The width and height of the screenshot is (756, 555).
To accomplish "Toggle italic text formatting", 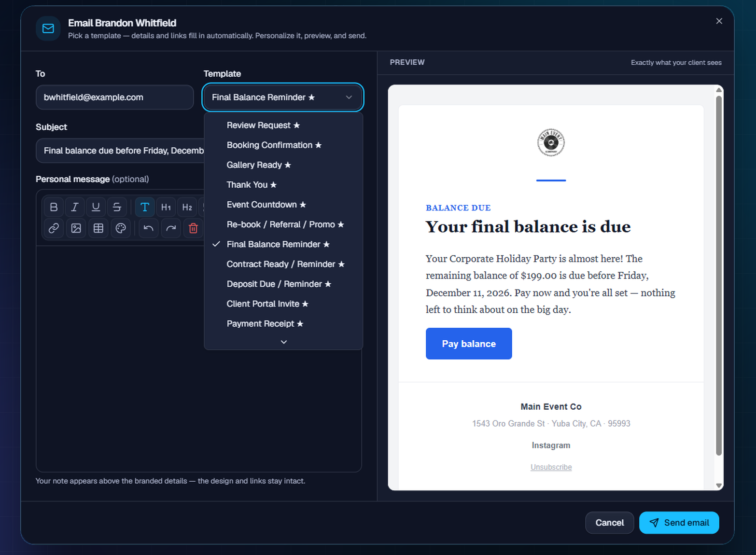I will [x=75, y=207].
